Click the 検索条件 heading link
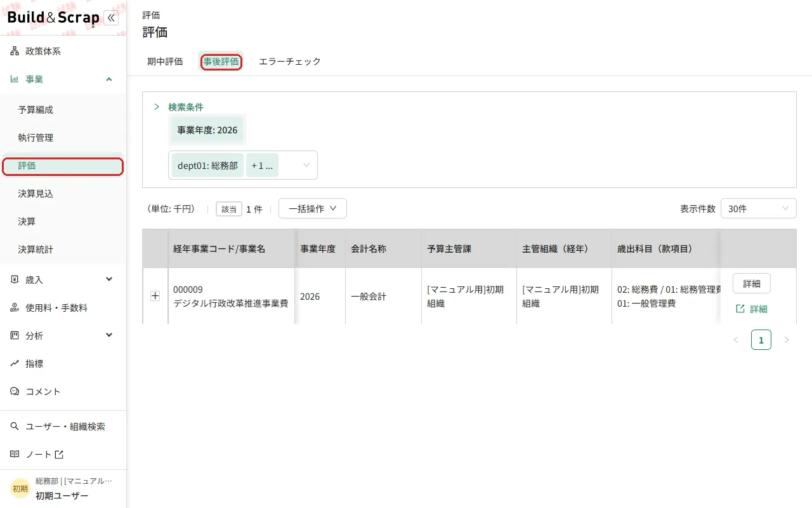Viewport: 812px width, 508px height. [x=186, y=107]
